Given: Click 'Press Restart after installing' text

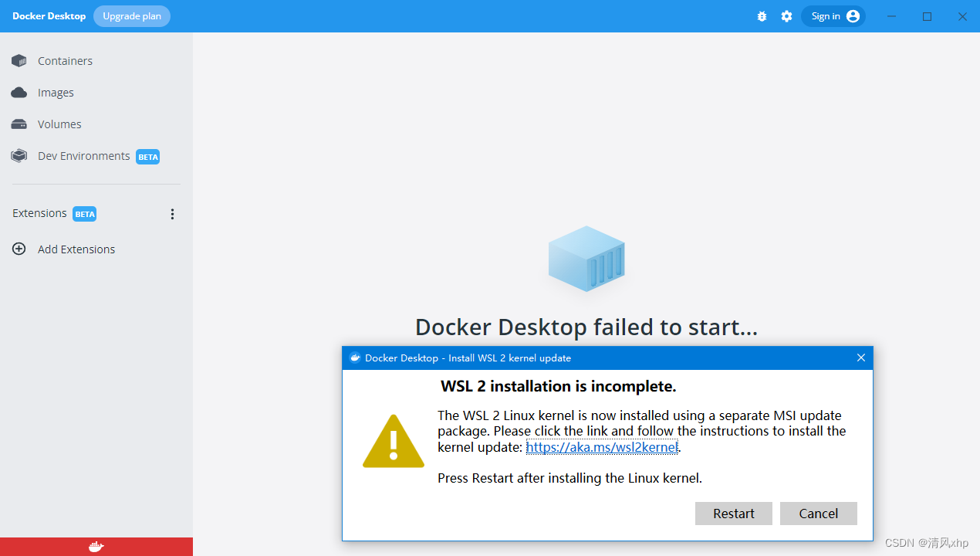Looking at the screenshot, I should [570, 478].
